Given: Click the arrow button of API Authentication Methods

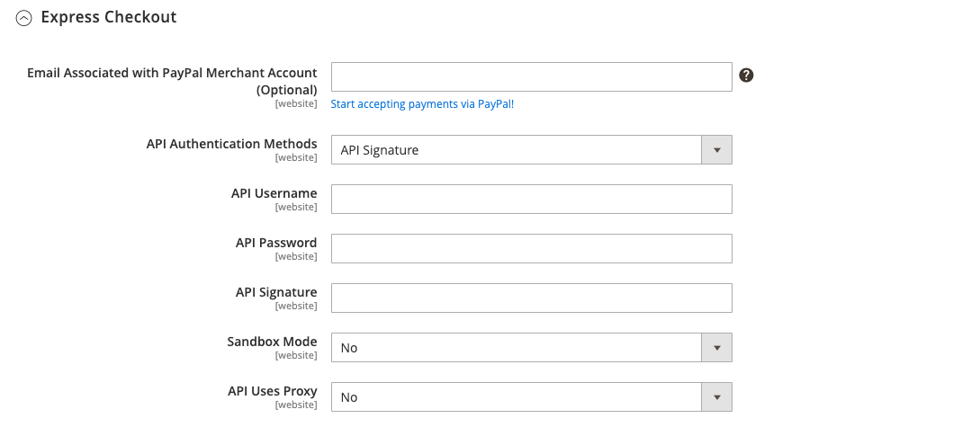Looking at the screenshot, I should 716,150.
